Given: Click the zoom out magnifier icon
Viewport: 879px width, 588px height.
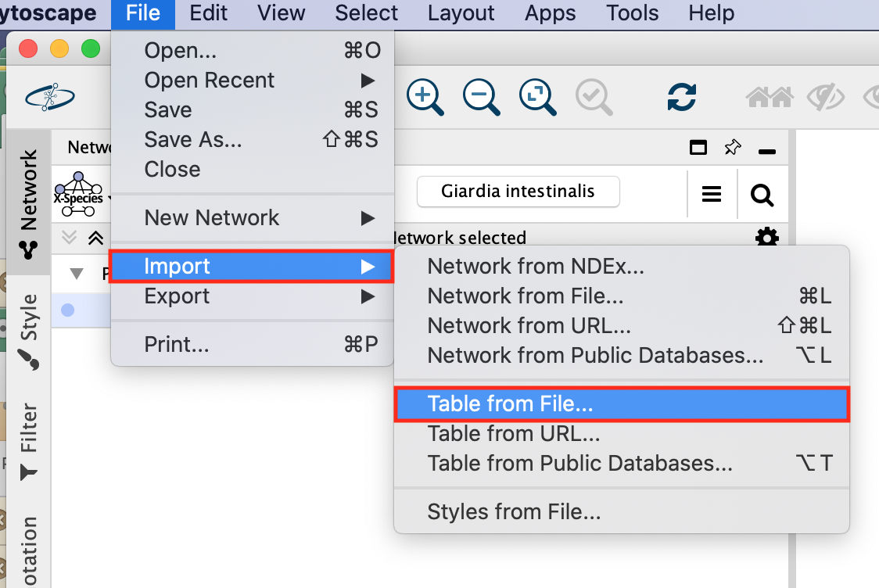Looking at the screenshot, I should [x=481, y=97].
